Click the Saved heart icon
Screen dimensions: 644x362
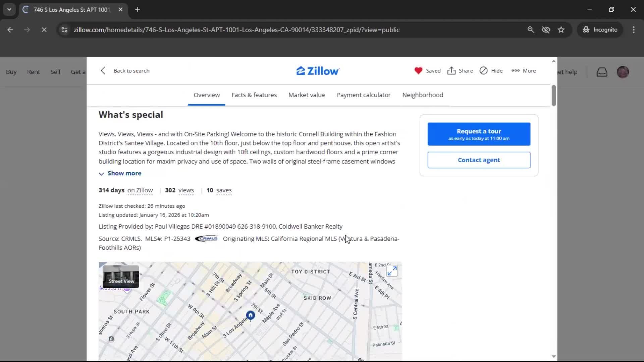418,71
